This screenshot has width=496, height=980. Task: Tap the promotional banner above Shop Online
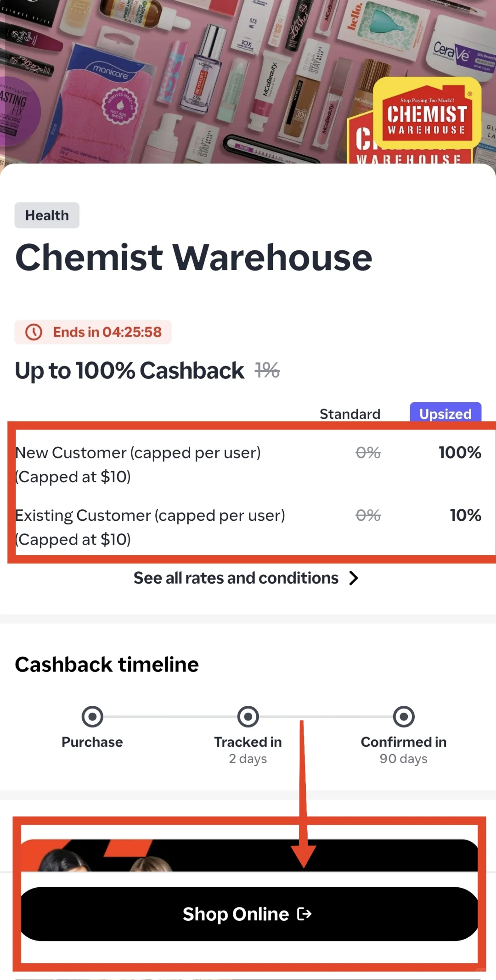tap(249, 856)
